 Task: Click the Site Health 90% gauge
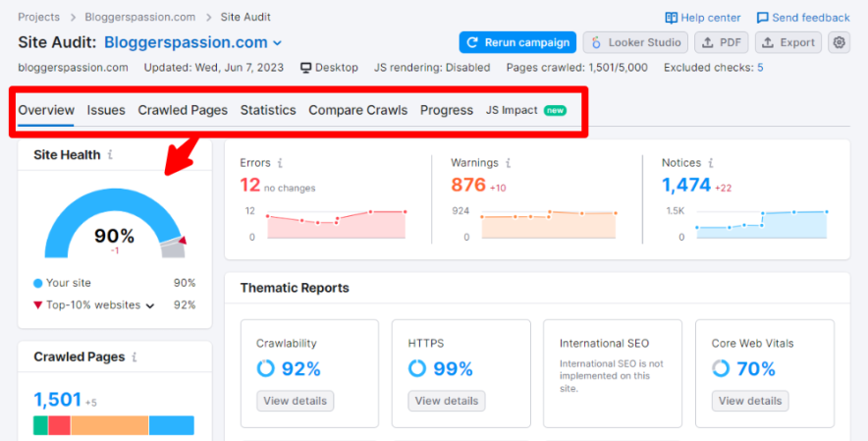115,224
